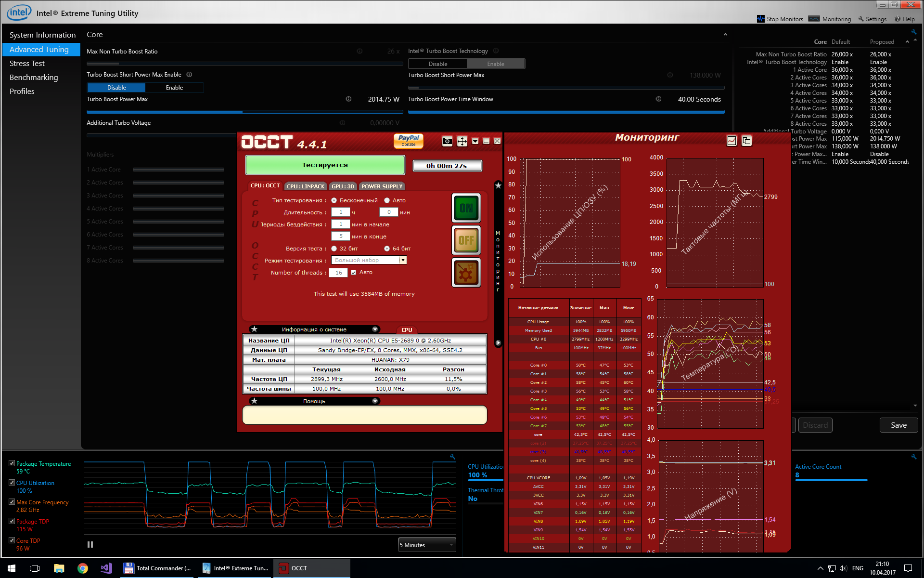The width and height of the screenshot is (924, 578).
Task: Click the monitoring graph view icon
Action: coord(731,141)
